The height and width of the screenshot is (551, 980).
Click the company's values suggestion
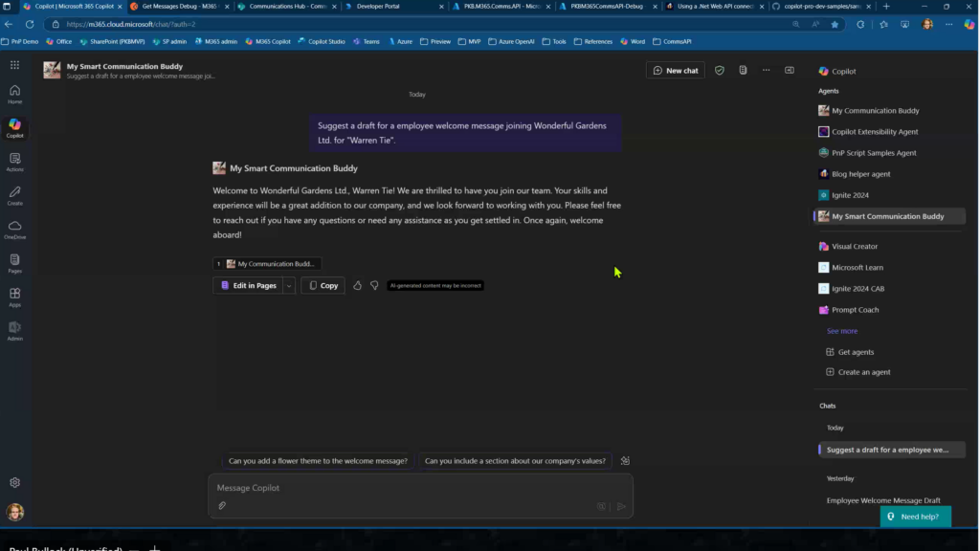515,461
